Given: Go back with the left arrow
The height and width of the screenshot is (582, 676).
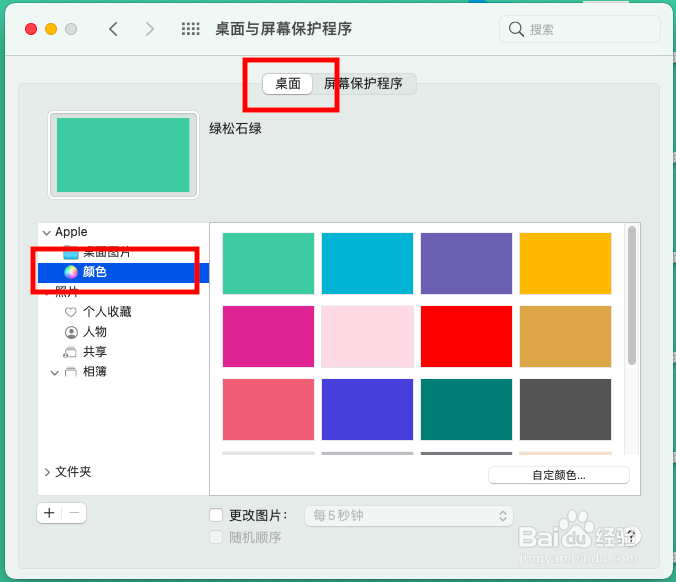Looking at the screenshot, I should click(113, 29).
